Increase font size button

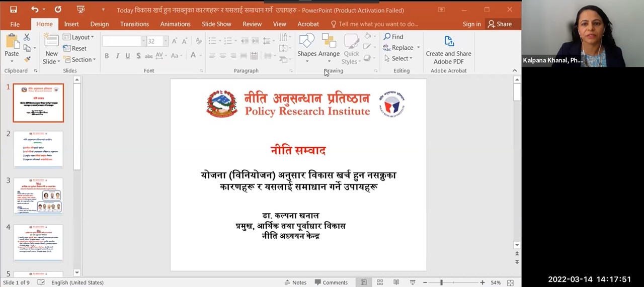pyautogui.click(x=175, y=41)
